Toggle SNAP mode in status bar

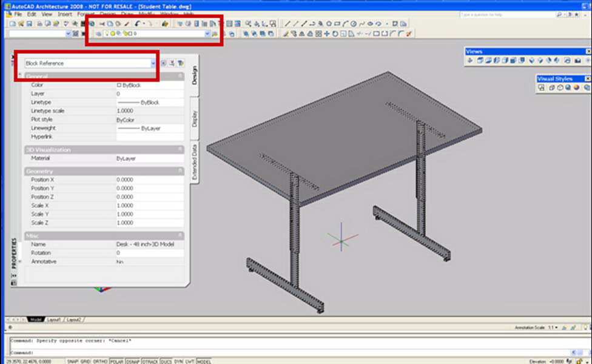pyautogui.click(x=73, y=362)
